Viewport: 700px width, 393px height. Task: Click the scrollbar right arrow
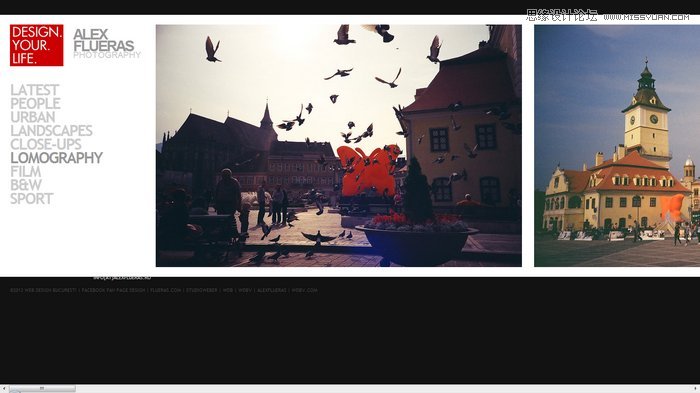click(696, 389)
